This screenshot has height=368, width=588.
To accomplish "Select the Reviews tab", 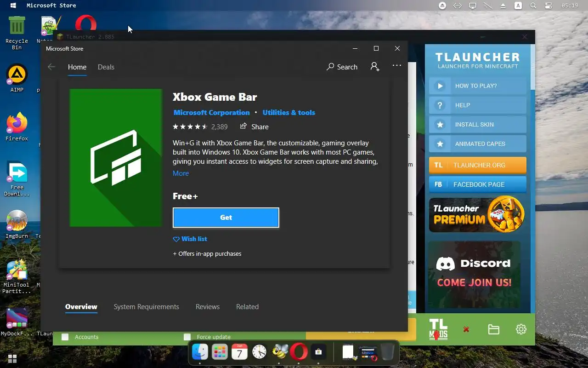I will click(x=208, y=307).
